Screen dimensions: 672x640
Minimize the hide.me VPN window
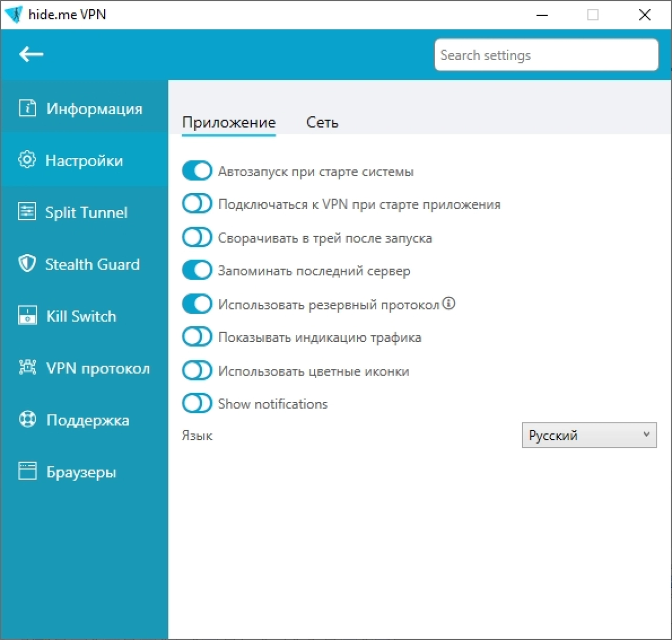542,15
